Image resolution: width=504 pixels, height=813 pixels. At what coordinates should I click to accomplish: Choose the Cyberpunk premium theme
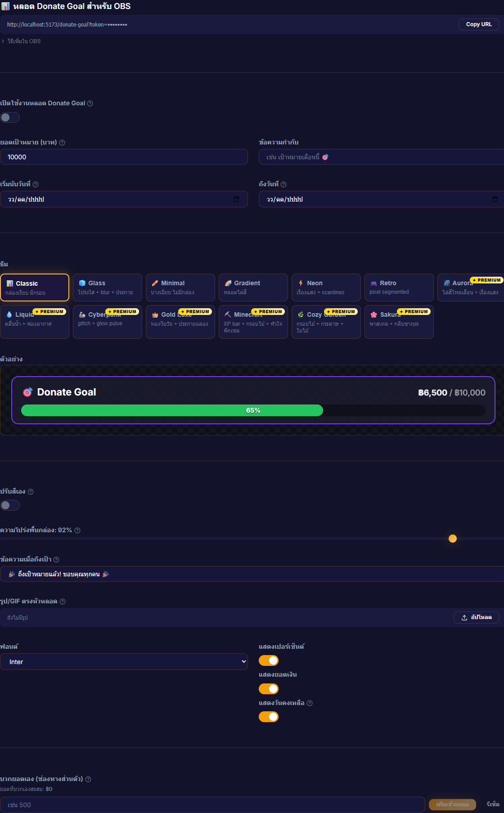tap(108, 322)
